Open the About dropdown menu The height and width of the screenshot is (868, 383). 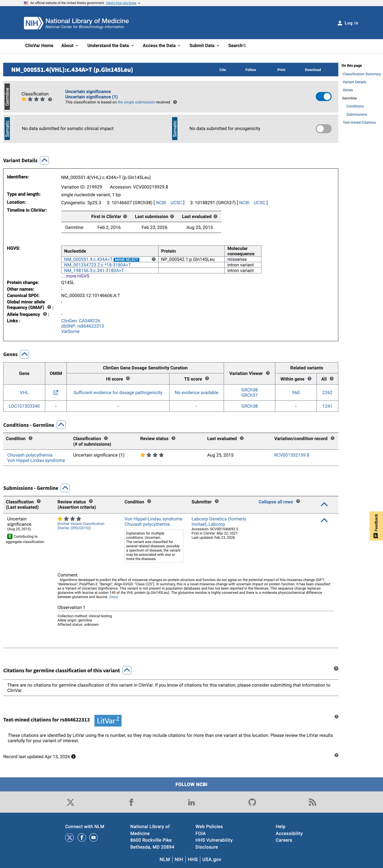(70, 45)
